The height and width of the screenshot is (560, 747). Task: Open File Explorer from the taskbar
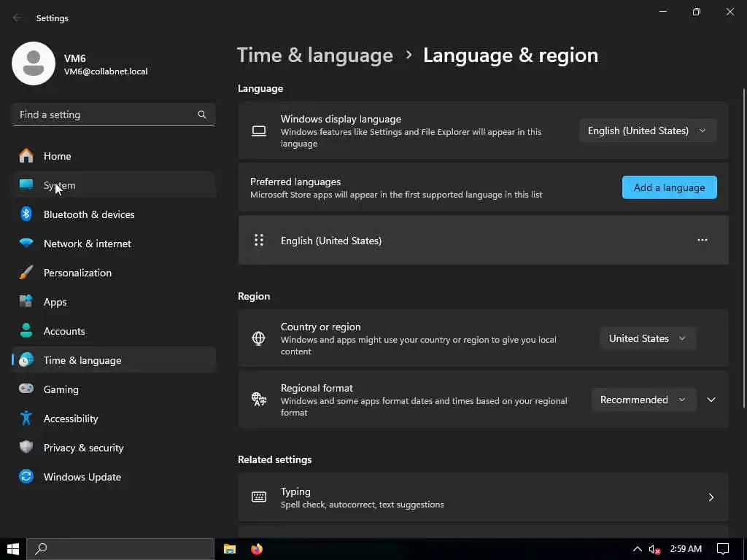pos(230,549)
